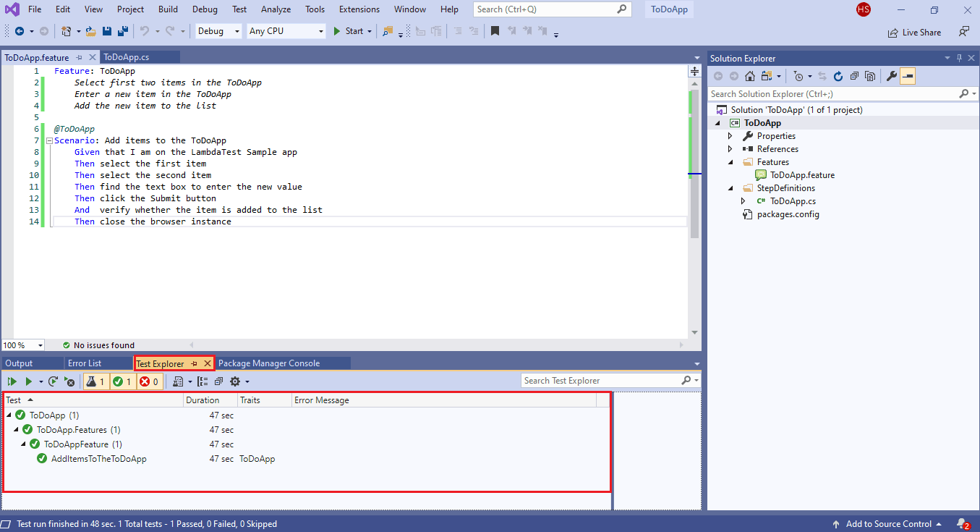Click the bookmark icon in main toolbar
This screenshot has height=532, width=980.
click(495, 31)
